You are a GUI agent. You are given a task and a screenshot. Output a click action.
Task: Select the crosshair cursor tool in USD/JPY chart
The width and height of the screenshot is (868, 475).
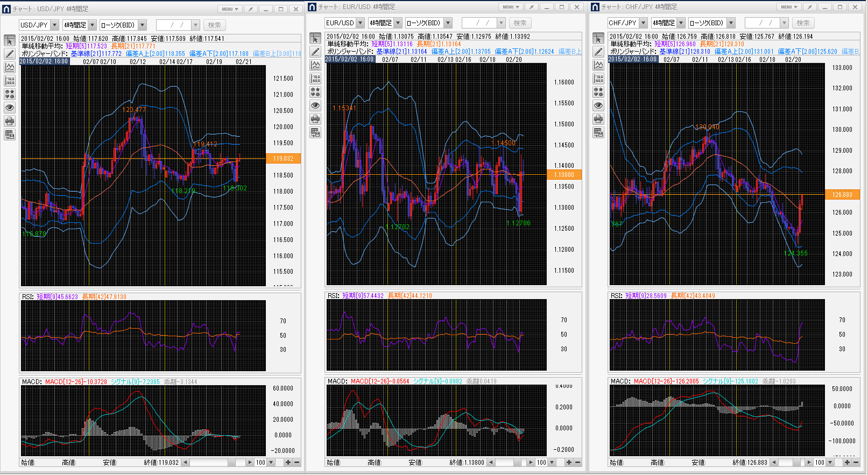click(10, 41)
